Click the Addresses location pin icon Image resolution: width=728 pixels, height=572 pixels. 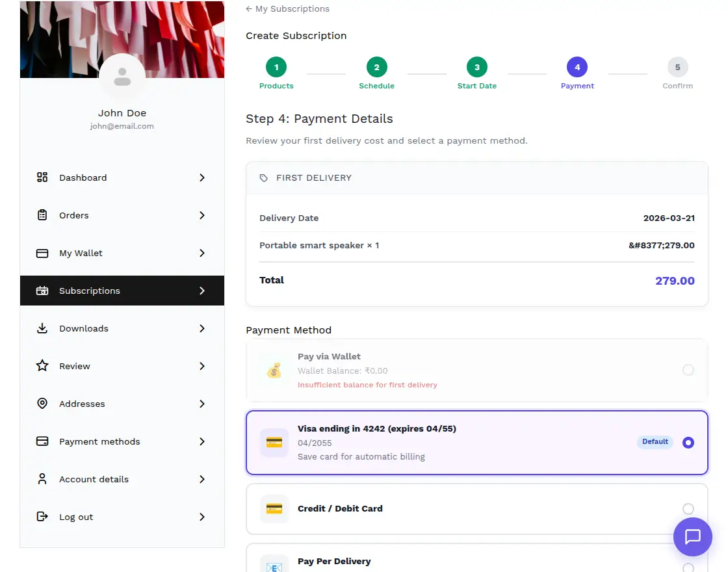click(42, 404)
